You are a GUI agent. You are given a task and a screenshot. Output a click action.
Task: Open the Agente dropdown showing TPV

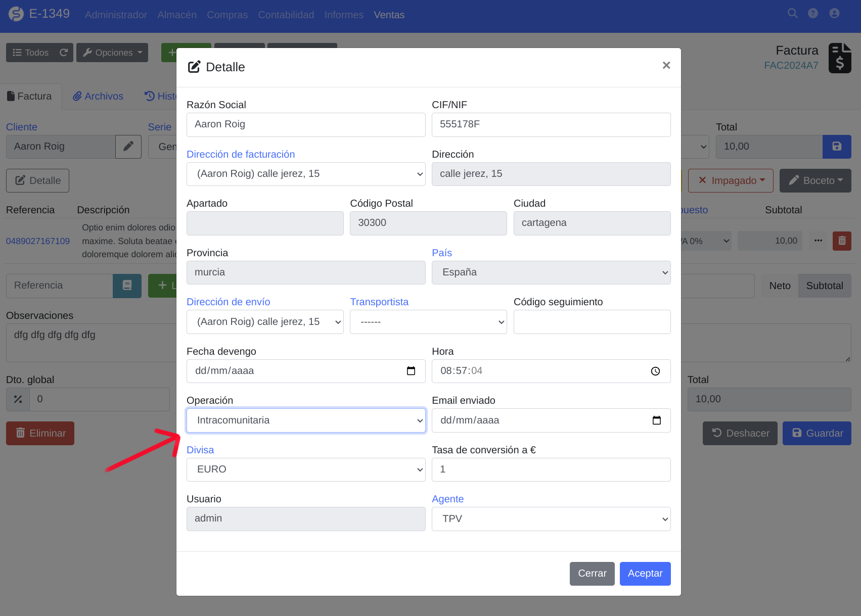tap(551, 519)
